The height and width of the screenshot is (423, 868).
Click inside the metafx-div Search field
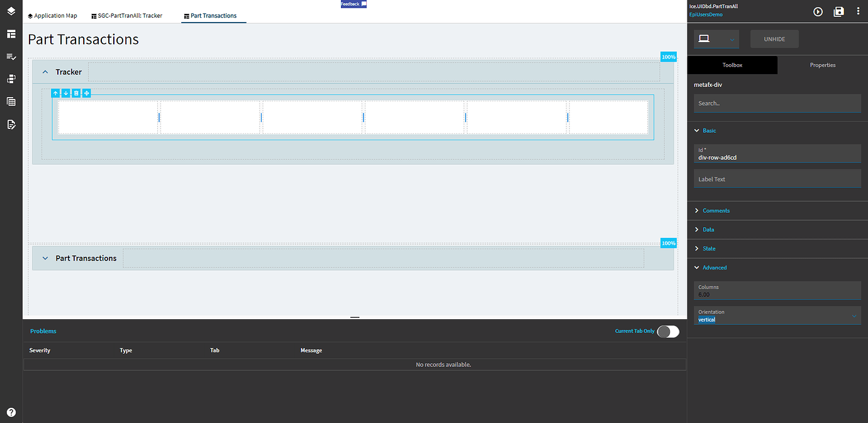click(x=777, y=103)
